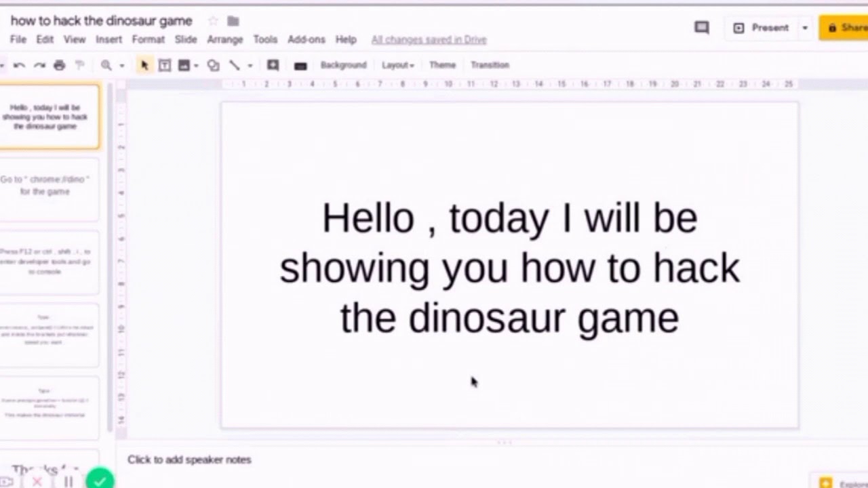Click the horizontal ruler above slide
The height and width of the screenshot is (488, 868).
(x=509, y=84)
